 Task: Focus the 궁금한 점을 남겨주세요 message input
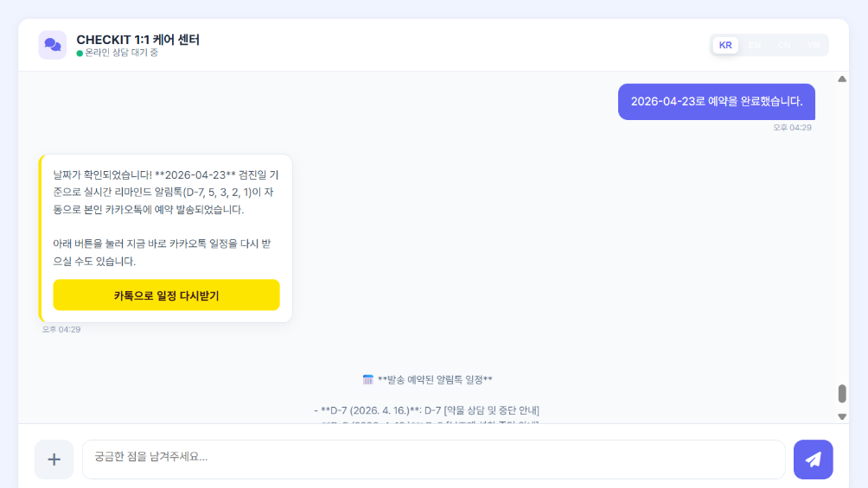click(x=432, y=458)
